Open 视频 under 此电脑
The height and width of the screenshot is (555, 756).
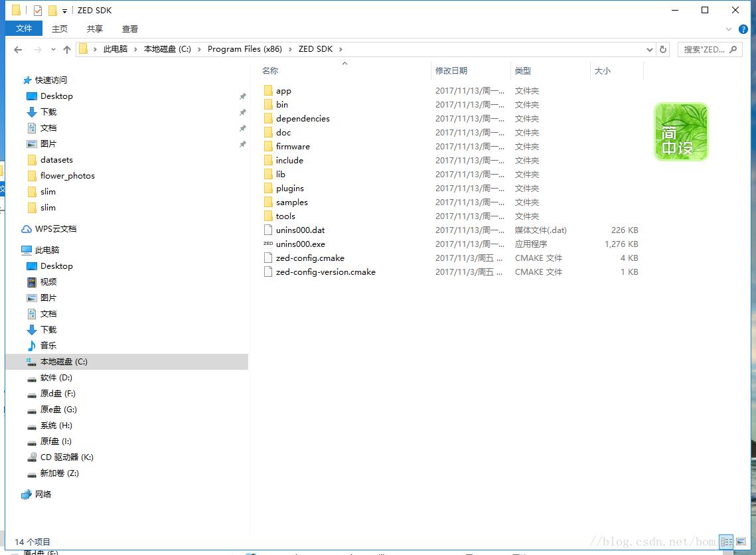(x=48, y=281)
